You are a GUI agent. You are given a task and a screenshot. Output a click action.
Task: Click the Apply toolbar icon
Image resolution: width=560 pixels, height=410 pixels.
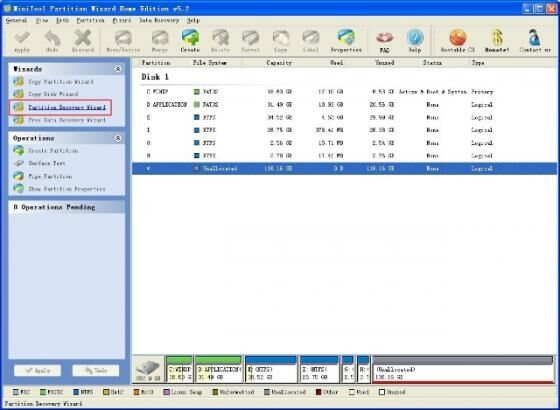point(22,38)
